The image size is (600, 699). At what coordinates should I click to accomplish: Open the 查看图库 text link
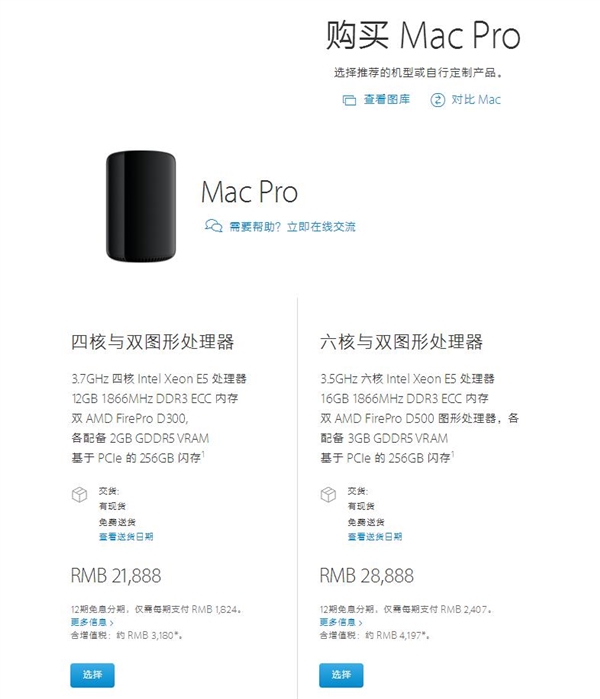(388, 100)
